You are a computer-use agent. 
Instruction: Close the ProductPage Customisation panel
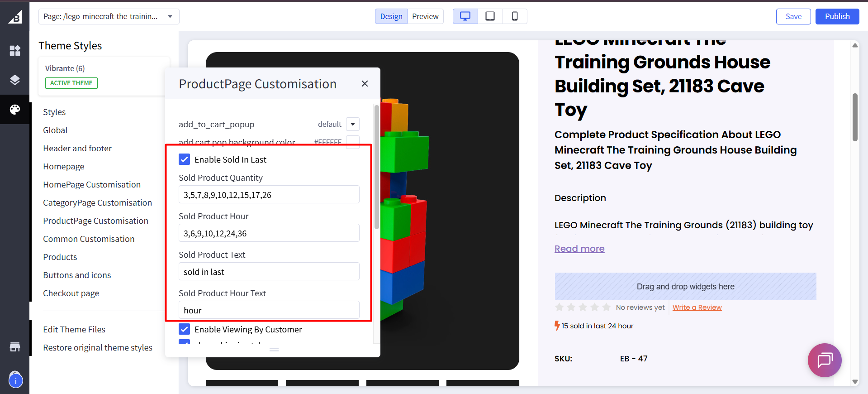tap(365, 84)
